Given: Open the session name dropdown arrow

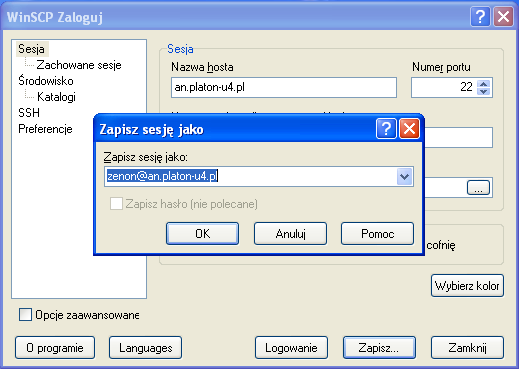Looking at the screenshot, I should tap(405, 176).
